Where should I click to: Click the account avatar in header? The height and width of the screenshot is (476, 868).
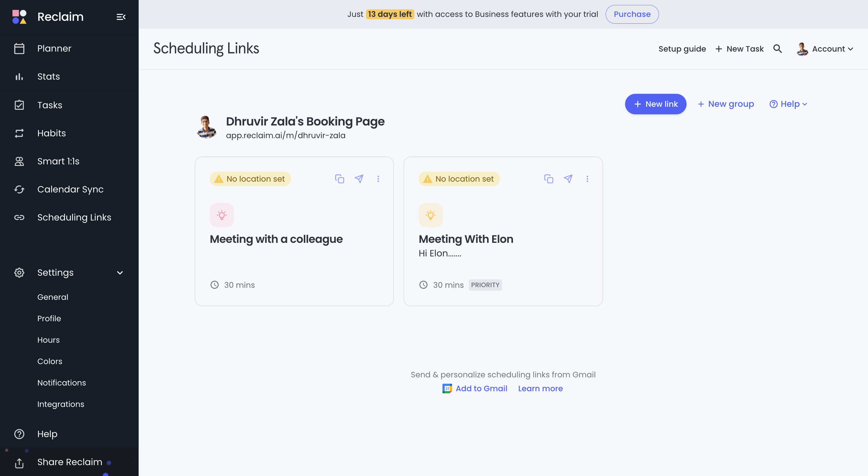802,49
